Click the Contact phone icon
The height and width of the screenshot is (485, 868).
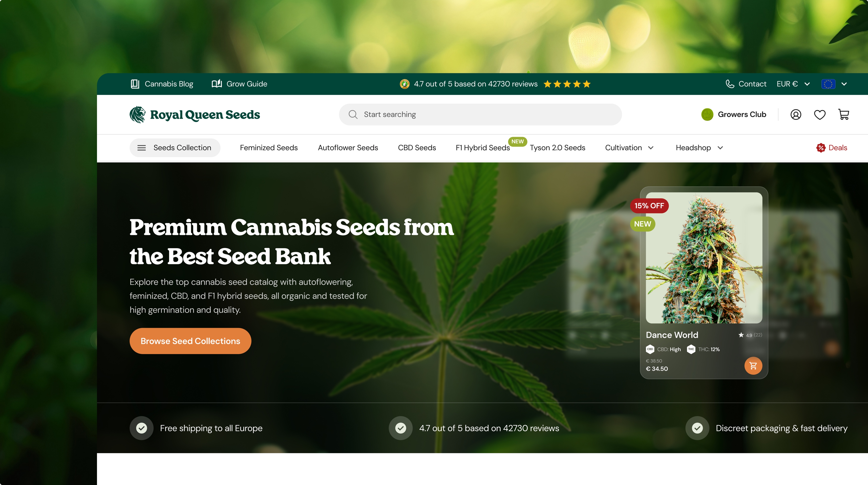pyautogui.click(x=729, y=84)
